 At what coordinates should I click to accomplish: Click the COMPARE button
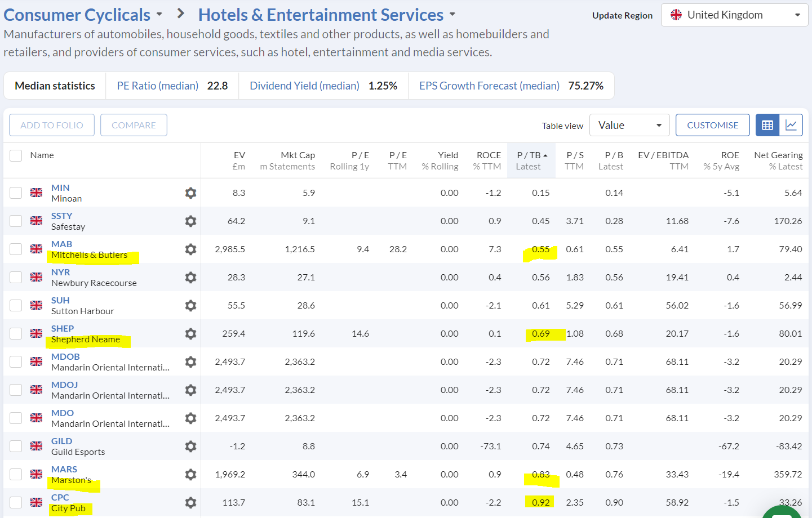(134, 125)
